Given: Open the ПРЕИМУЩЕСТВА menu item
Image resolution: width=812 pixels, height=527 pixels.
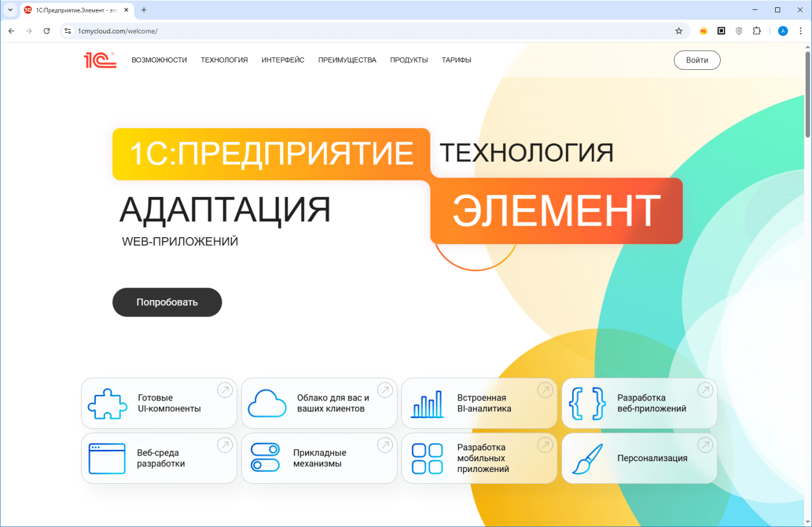Looking at the screenshot, I should (x=347, y=60).
